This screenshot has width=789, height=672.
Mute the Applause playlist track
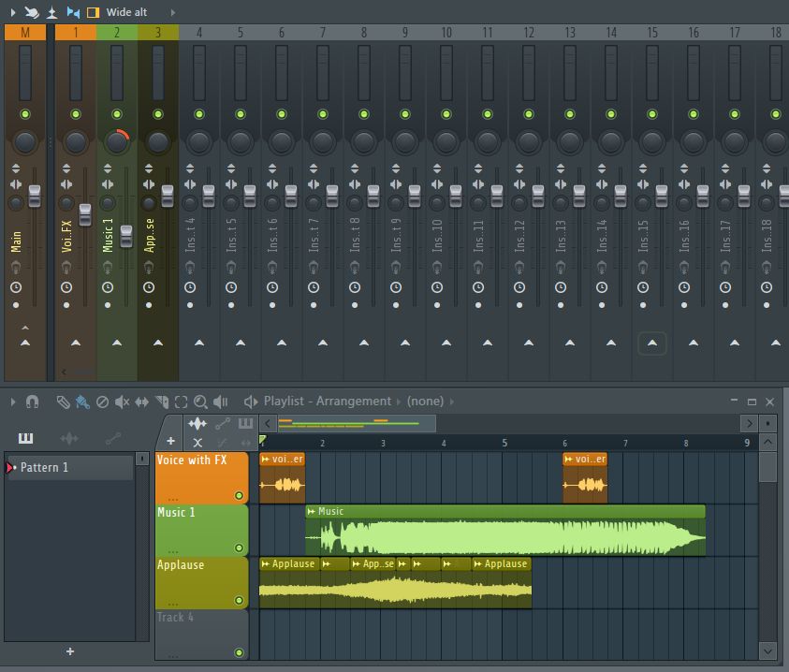240,601
